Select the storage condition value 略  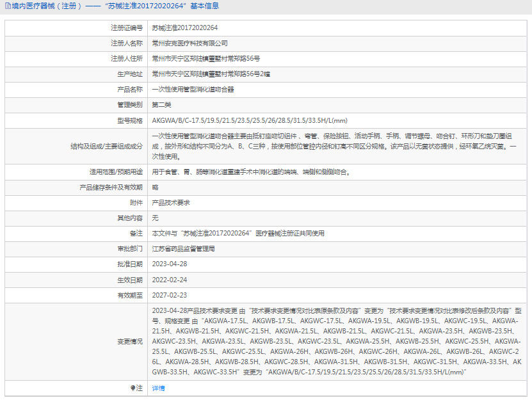155,188
